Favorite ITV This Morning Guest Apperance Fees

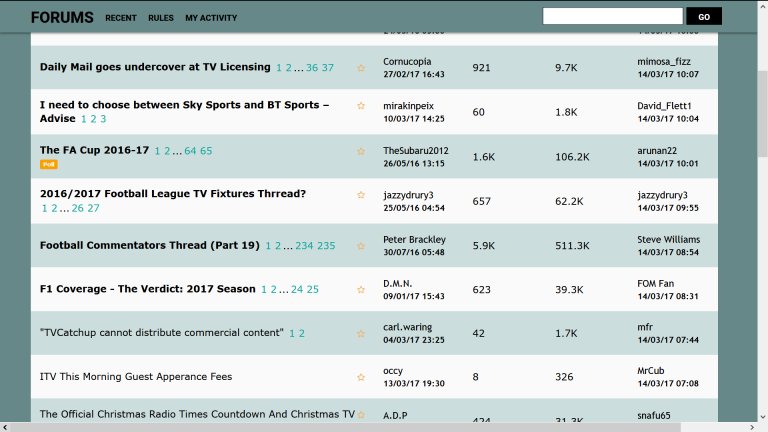click(361, 377)
